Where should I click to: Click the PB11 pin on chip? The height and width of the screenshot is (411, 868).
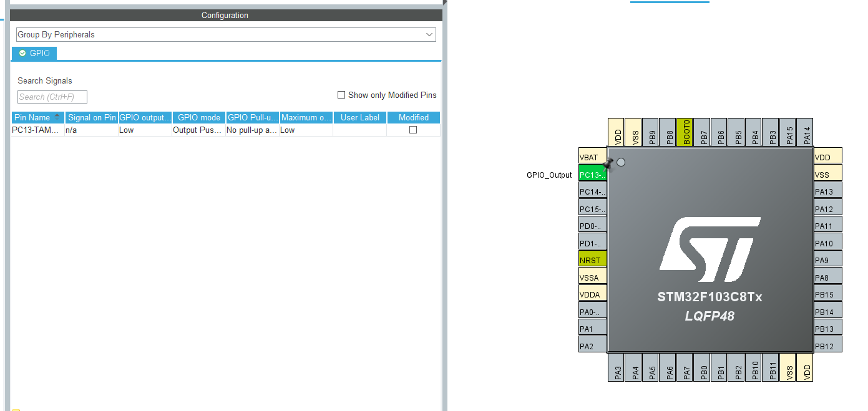tap(771, 367)
